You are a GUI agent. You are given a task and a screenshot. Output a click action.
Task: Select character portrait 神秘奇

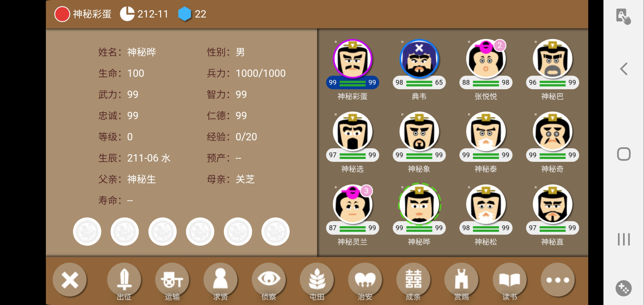552,131
